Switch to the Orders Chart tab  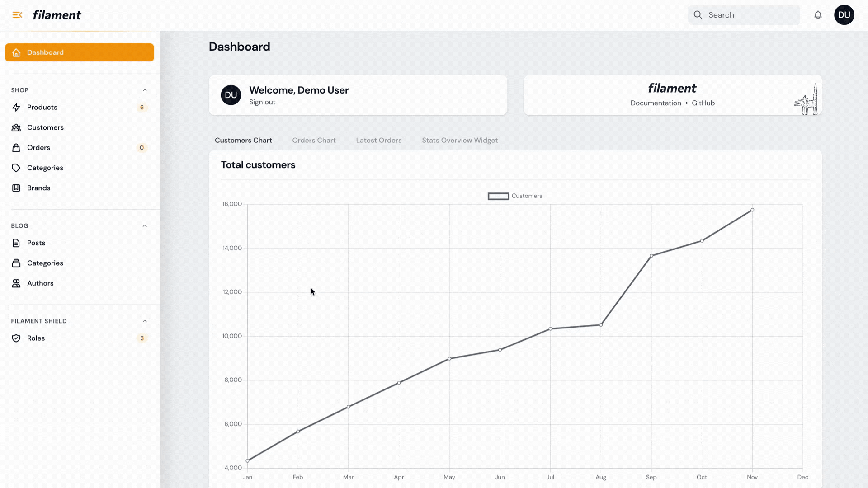pyautogui.click(x=314, y=141)
